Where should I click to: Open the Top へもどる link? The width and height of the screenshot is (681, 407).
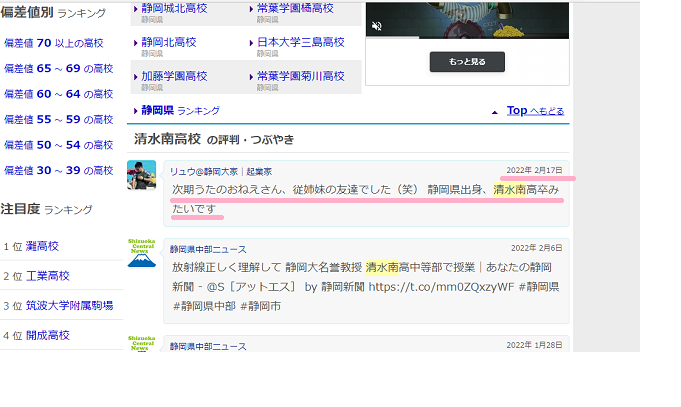(535, 111)
